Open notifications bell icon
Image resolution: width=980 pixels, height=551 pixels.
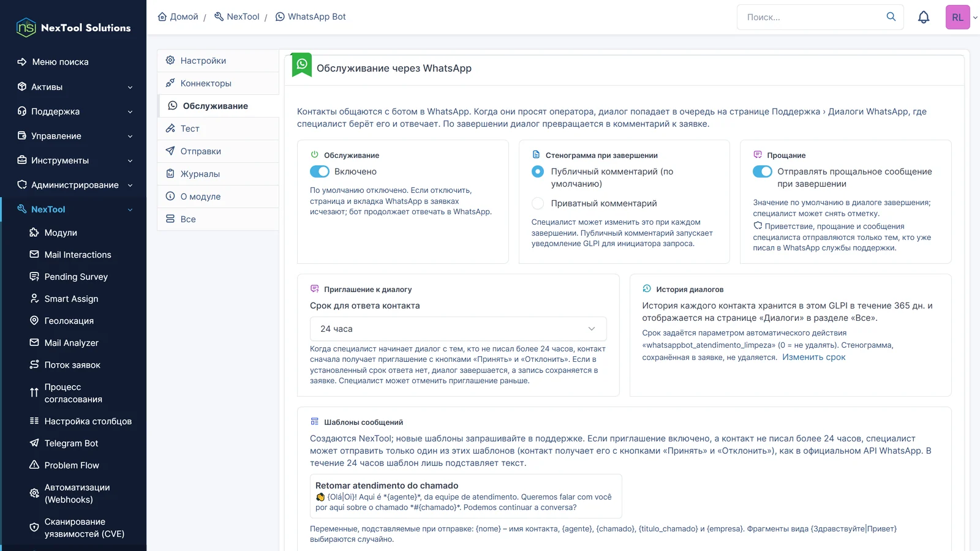coord(924,17)
